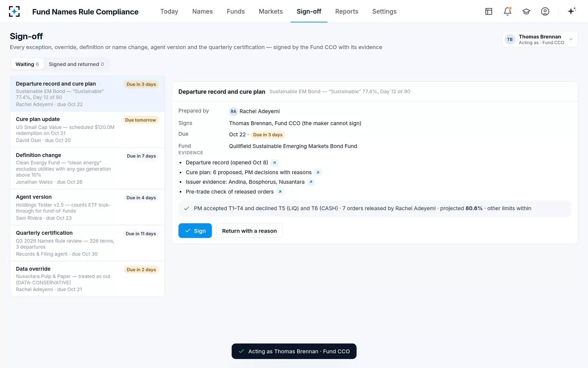This screenshot has width=588, height=368.
Task: Go to the Names tab
Action: pos(203,11)
